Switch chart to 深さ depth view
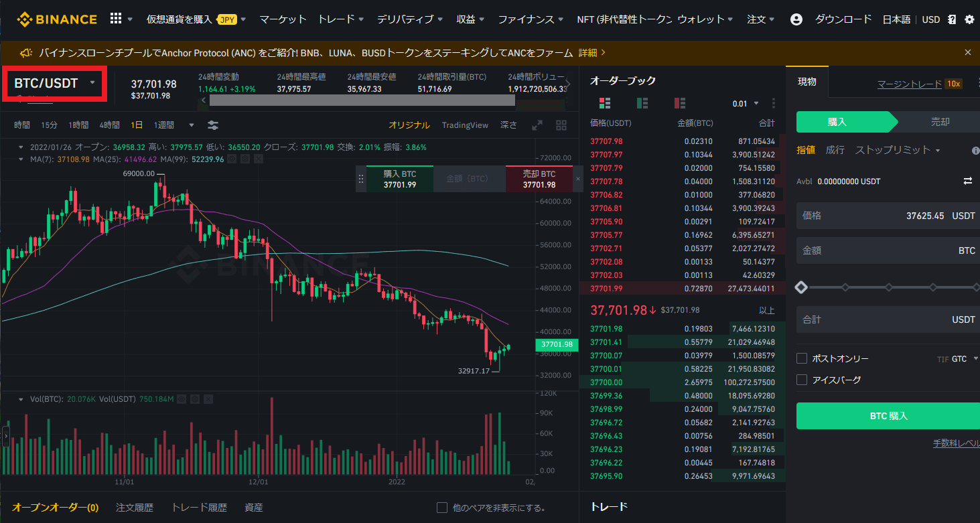Viewport: 980px width, 523px height. 509,125
